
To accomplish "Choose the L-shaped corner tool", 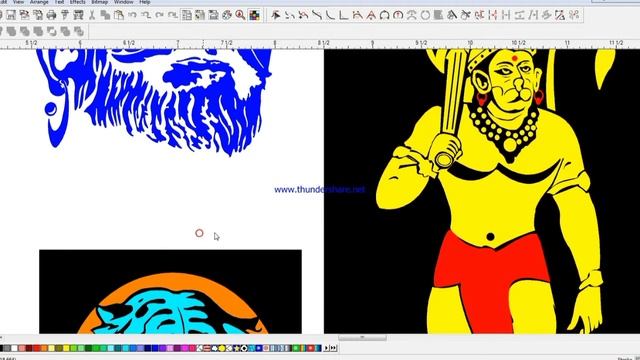I will (344, 16).
